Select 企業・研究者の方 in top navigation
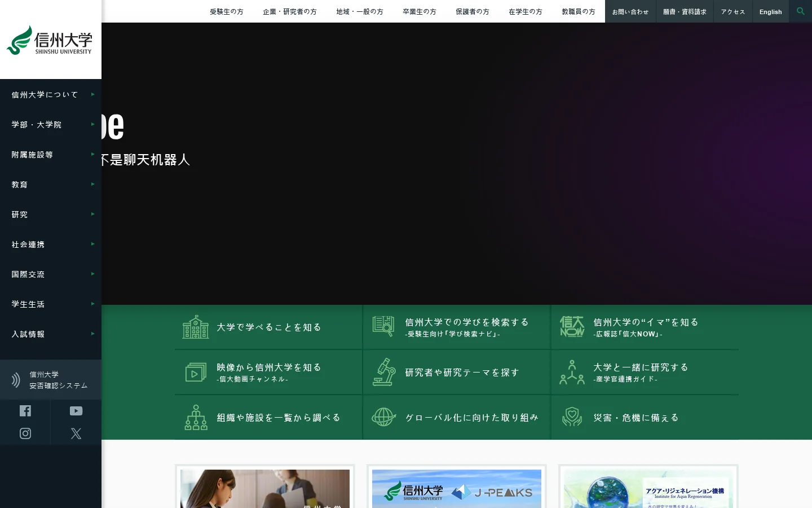The width and height of the screenshot is (812, 508). (290, 11)
